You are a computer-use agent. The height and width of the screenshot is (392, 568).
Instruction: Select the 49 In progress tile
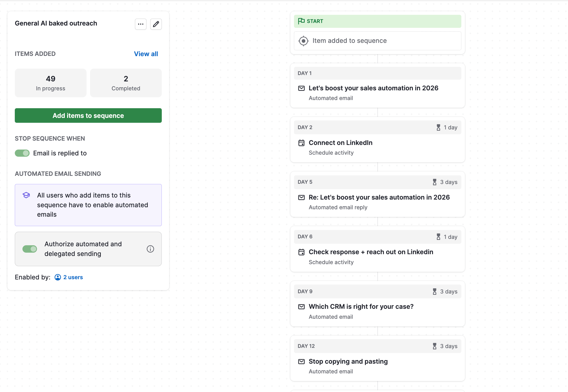point(51,83)
